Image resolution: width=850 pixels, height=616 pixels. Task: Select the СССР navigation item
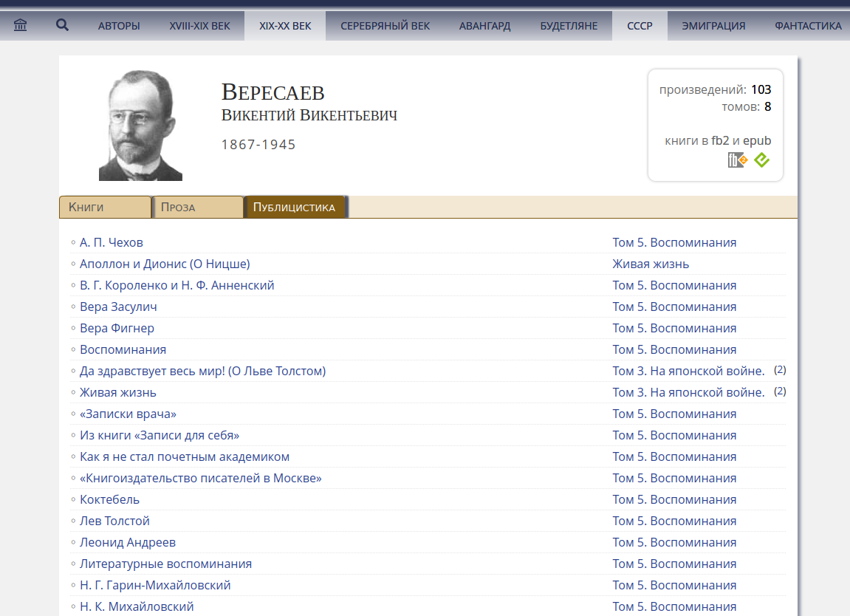click(640, 26)
